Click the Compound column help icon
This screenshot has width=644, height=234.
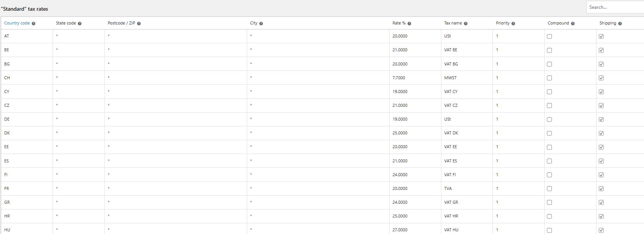pos(573,24)
